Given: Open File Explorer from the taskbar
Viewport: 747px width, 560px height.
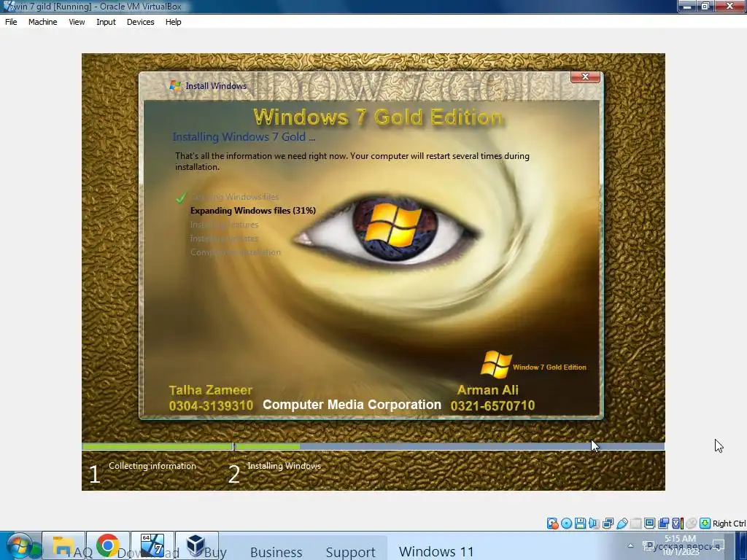Looking at the screenshot, I should [x=63, y=546].
